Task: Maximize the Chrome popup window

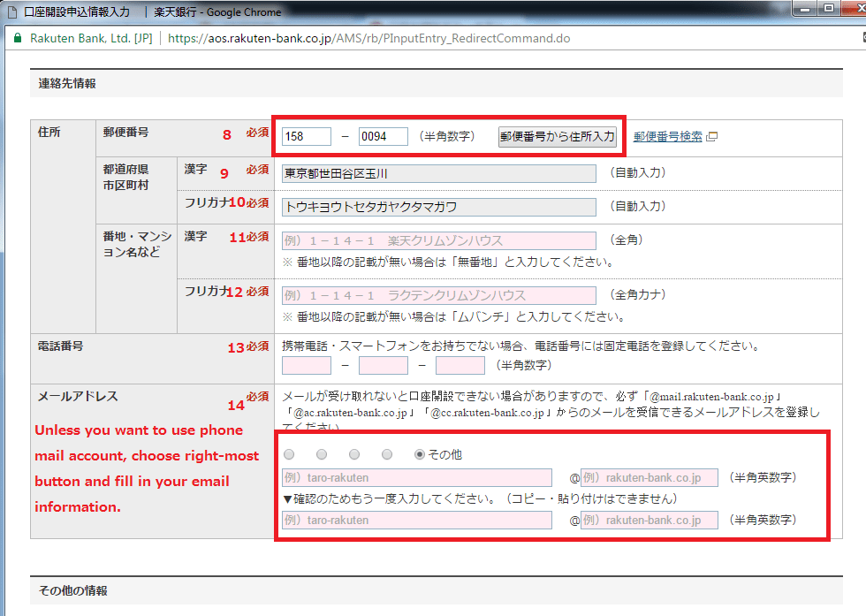Action: (829, 9)
